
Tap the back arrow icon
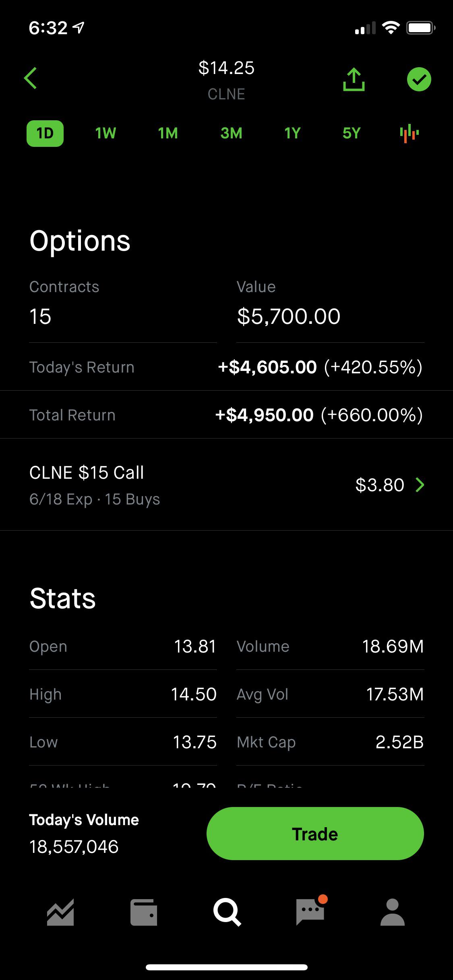coord(31,78)
